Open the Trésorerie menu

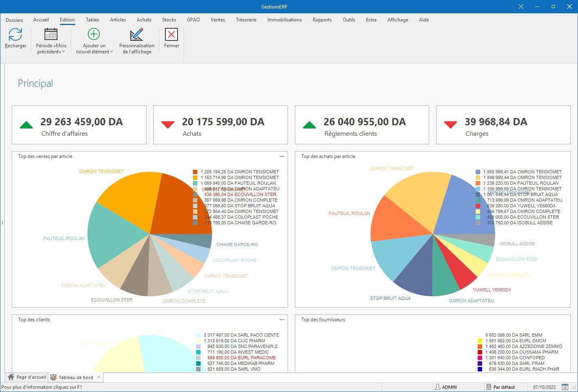pos(246,20)
